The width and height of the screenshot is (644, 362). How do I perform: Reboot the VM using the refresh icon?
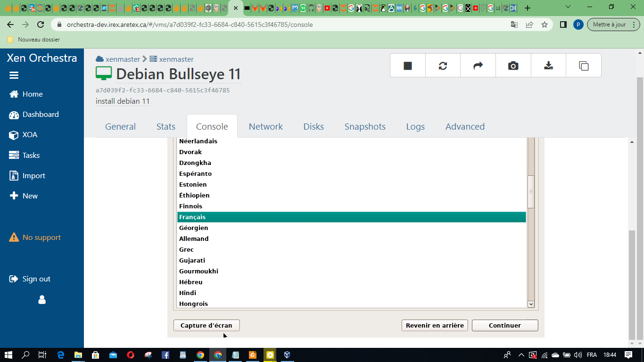443,66
